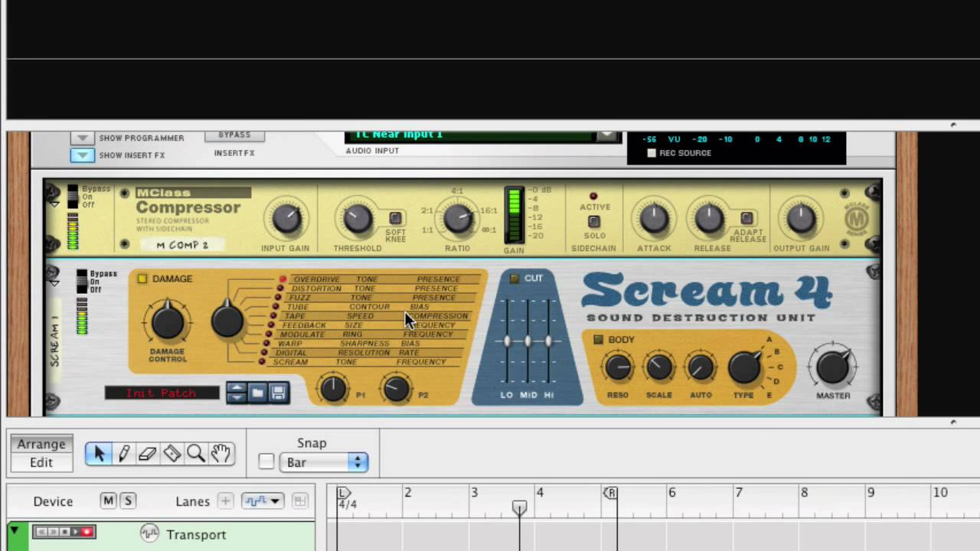Collapse the Transport track triangle
This screenshot has width=980, height=551.
tap(15, 530)
